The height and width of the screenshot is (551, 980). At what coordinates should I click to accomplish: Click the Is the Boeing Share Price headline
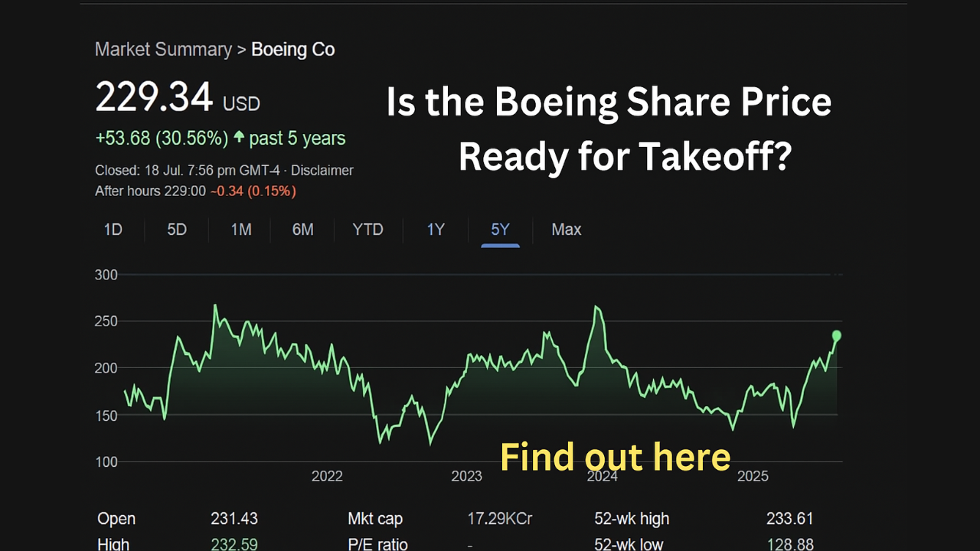point(609,102)
